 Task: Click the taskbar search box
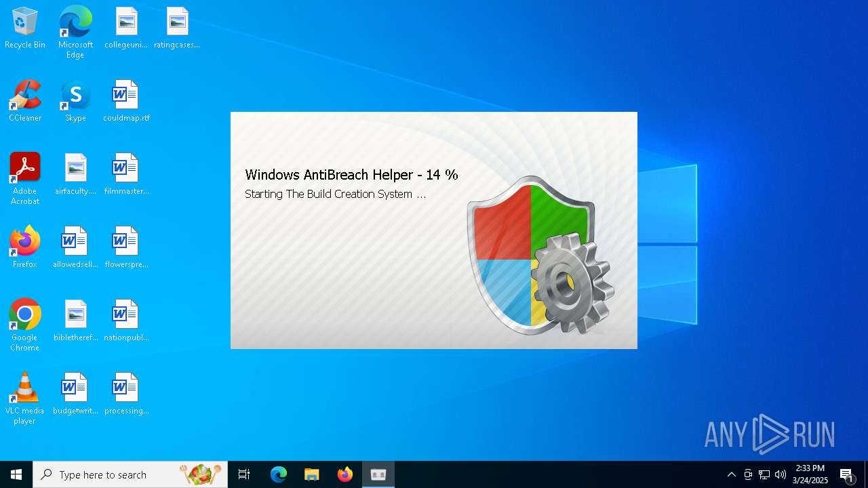130,474
